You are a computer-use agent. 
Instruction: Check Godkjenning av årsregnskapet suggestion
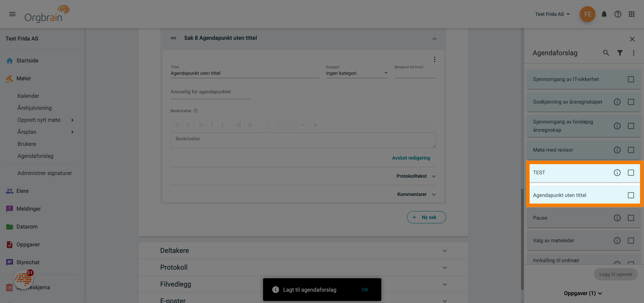point(631,102)
